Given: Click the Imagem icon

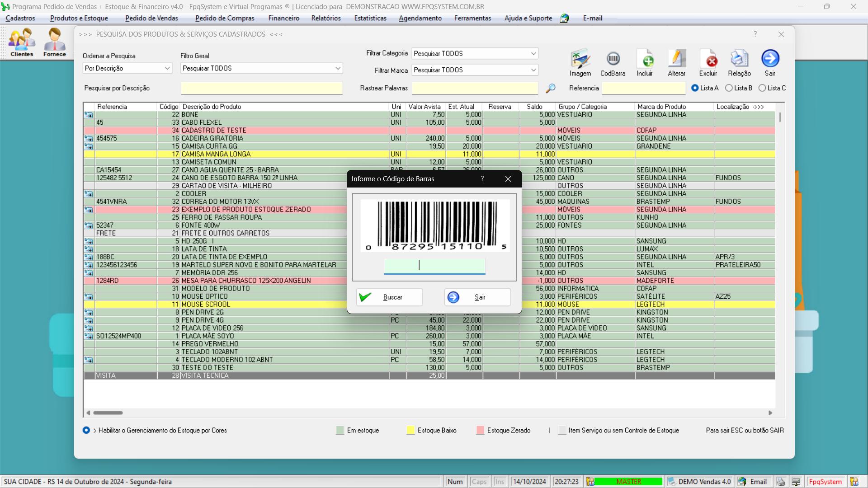Looking at the screenshot, I should point(580,63).
